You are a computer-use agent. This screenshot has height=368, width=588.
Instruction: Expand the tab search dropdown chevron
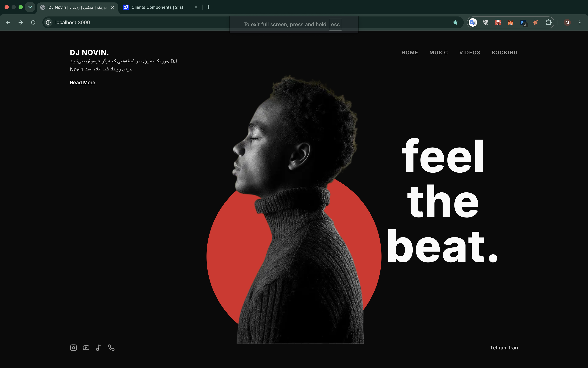pyautogui.click(x=30, y=7)
